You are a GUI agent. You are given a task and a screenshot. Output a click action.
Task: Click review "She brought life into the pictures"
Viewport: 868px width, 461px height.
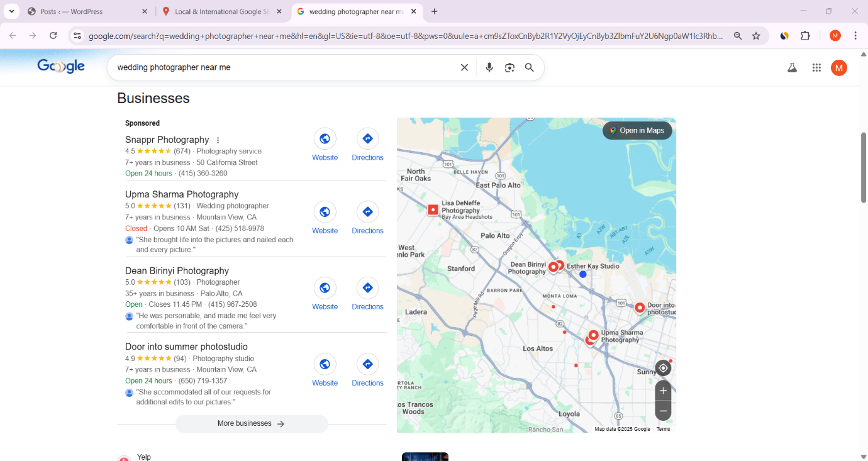point(214,245)
